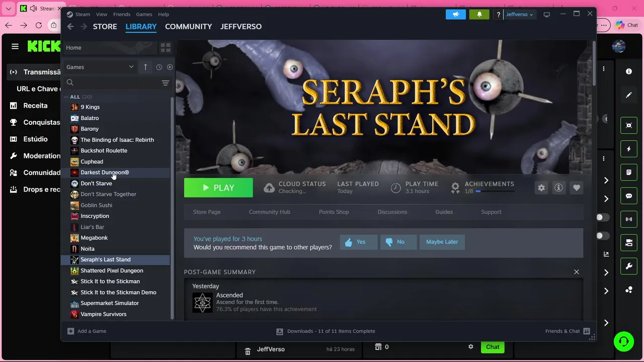Open browser tab list dropdown
This screenshot has width=644, height=362.
pos(9,9)
